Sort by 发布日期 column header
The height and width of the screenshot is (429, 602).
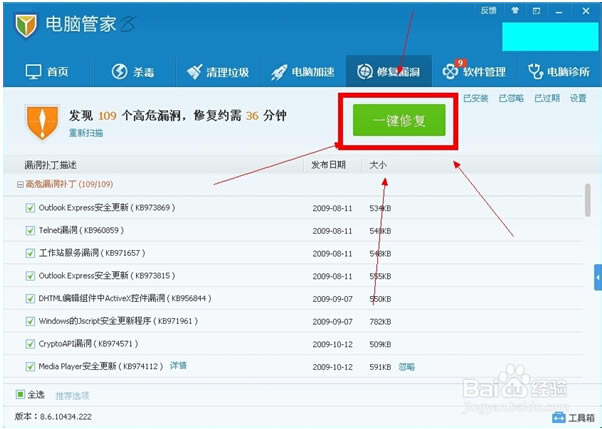(x=328, y=165)
